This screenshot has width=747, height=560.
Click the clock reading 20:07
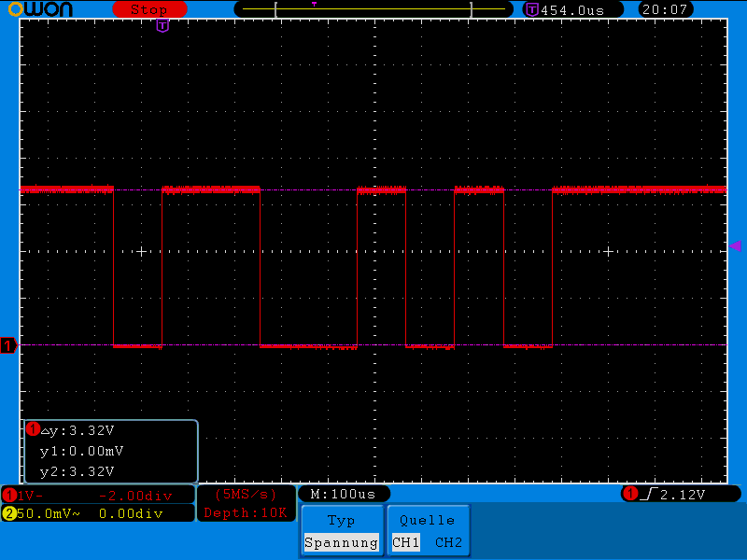[x=665, y=9]
